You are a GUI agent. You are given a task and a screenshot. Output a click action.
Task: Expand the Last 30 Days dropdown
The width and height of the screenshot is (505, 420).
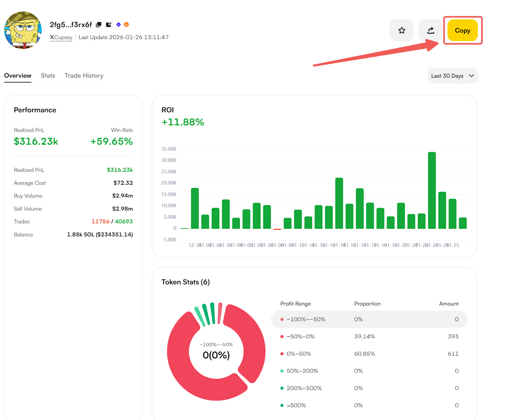453,76
